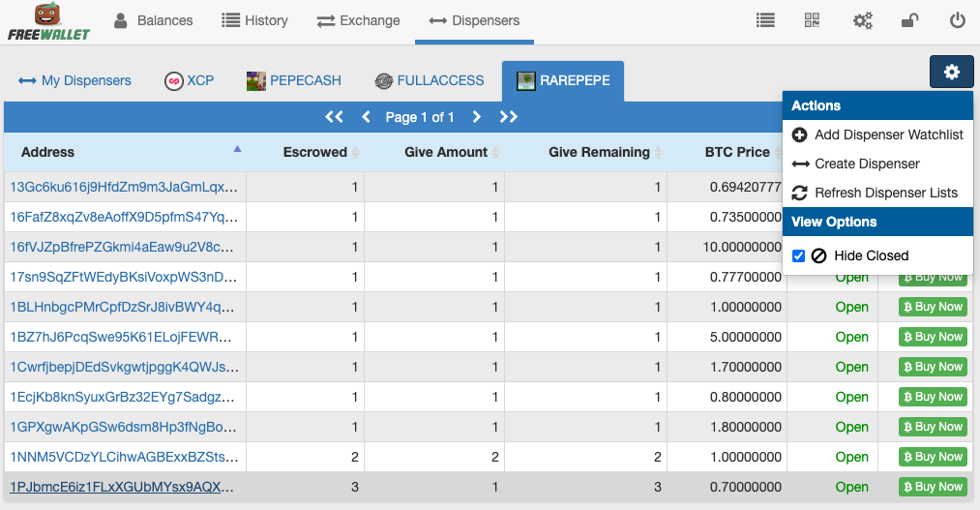Viewport: 980px width, 510px height.
Task: Click Refresh Dispenser Lists
Action: [x=877, y=193]
